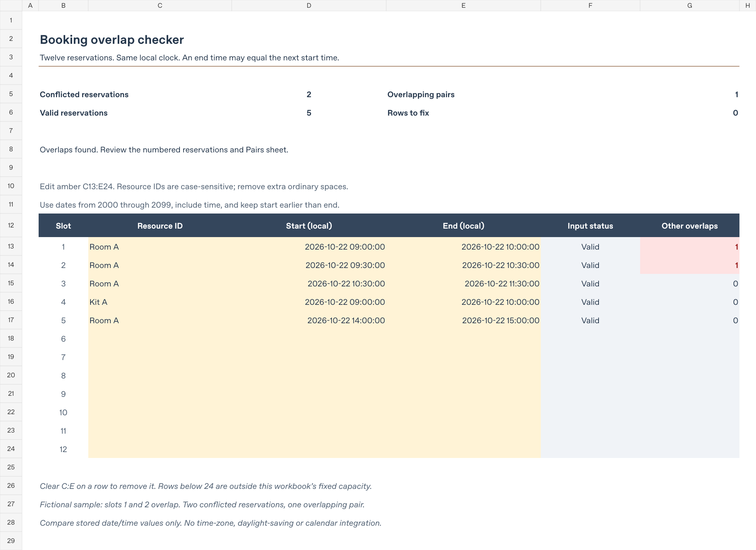
Task: Click start cell '2026-10-22 10:30:00'
Action: [309, 283]
